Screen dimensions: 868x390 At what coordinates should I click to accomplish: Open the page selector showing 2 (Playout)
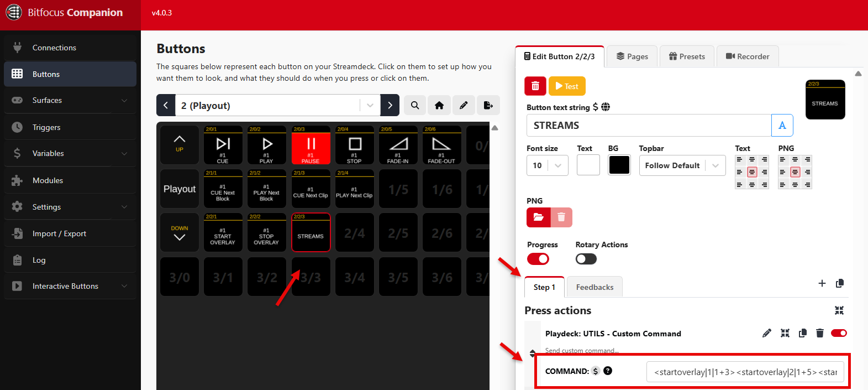(278, 105)
